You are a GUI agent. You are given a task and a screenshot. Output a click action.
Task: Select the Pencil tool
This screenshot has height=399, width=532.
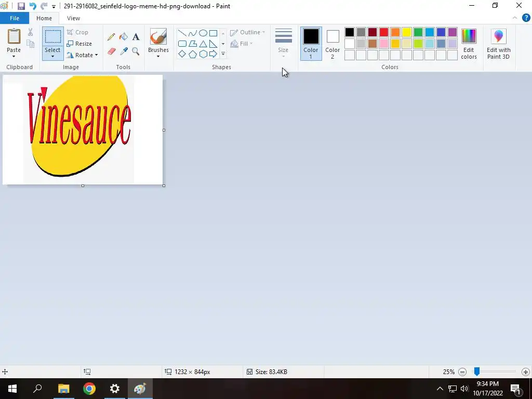pyautogui.click(x=111, y=37)
